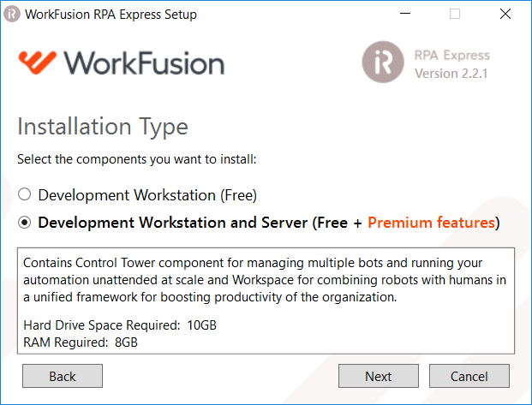
Task: Click the Back button
Action: pos(63,376)
